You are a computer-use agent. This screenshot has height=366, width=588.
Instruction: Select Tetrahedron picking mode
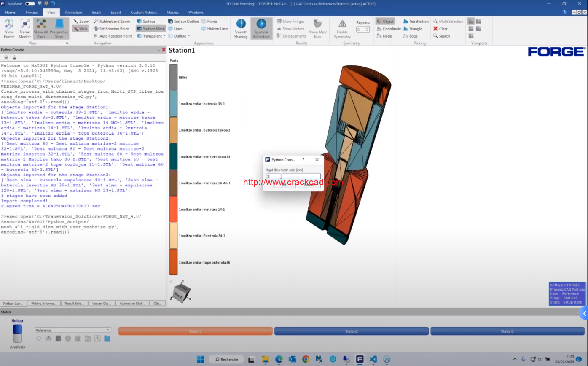tap(416, 21)
